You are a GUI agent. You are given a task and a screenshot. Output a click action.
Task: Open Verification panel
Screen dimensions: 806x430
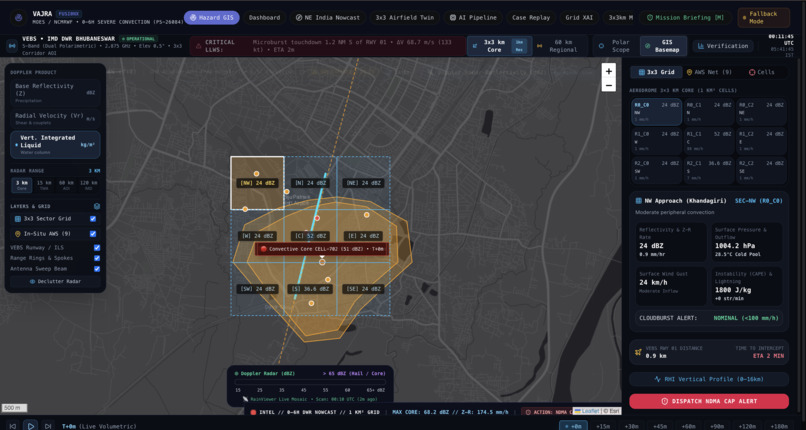click(x=723, y=46)
